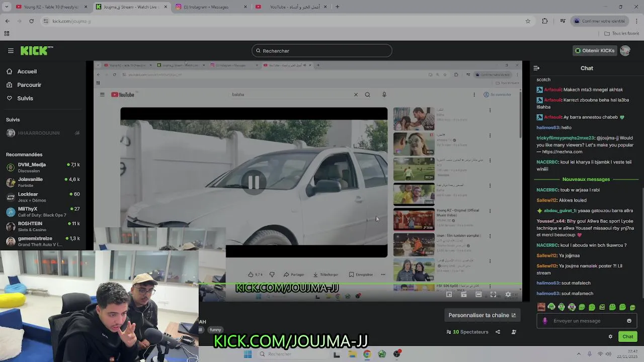The width and height of the screenshot is (644, 362).
Task: Open emoji picker in message box
Action: (x=629, y=321)
